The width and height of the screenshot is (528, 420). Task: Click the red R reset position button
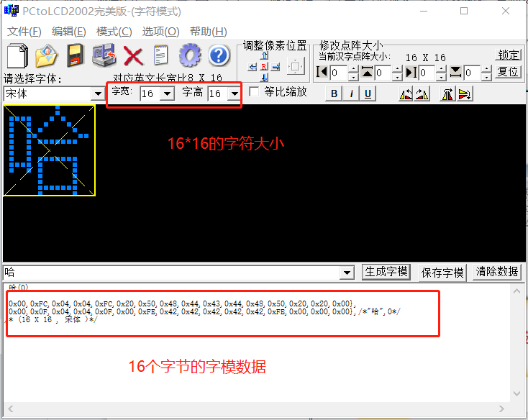pyautogui.click(x=264, y=67)
